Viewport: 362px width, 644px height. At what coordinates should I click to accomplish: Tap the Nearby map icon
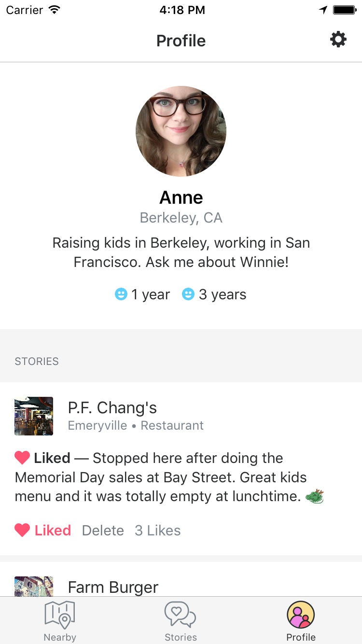[x=59, y=614]
